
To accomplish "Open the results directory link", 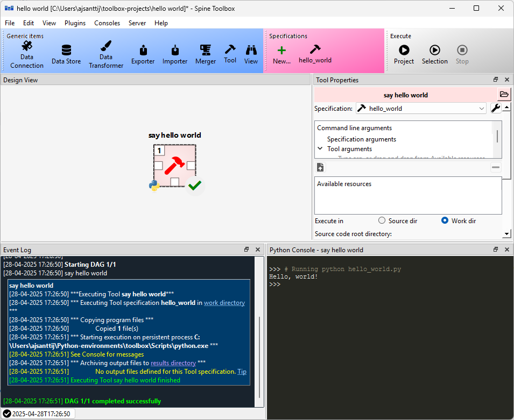I will (x=173, y=363).
